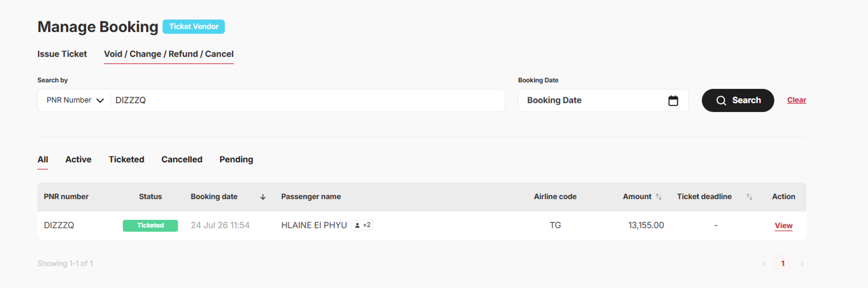Switch to the Issue Ticket tab
Screen dimensions: 868x288
(62, 54)
